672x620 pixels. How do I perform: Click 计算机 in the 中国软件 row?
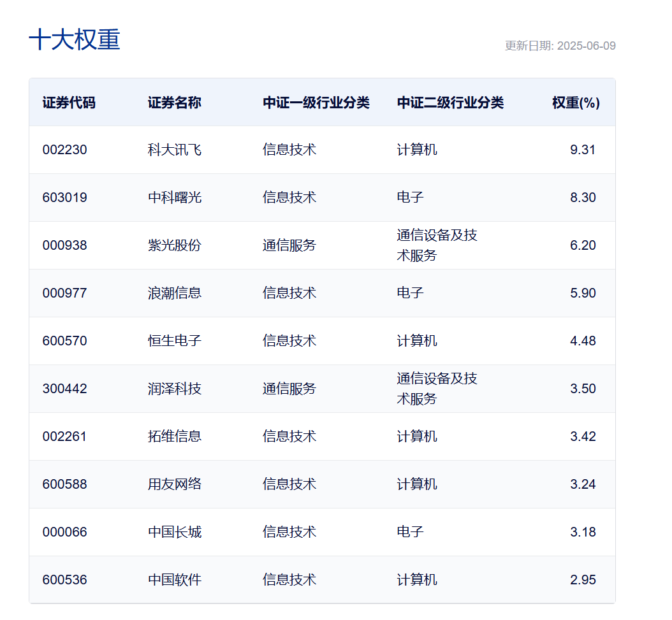coord(417,580)
